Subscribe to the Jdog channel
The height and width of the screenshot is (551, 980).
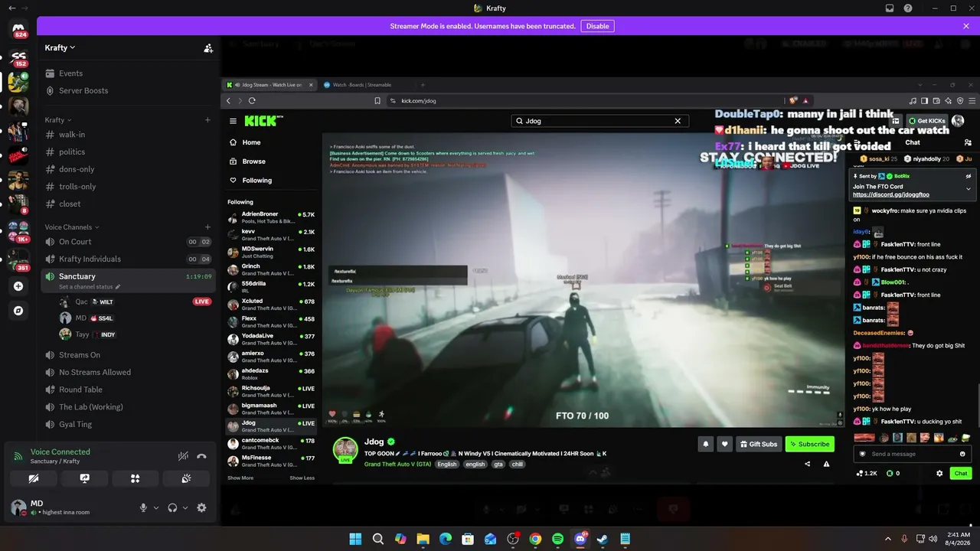tap(809, 444)
